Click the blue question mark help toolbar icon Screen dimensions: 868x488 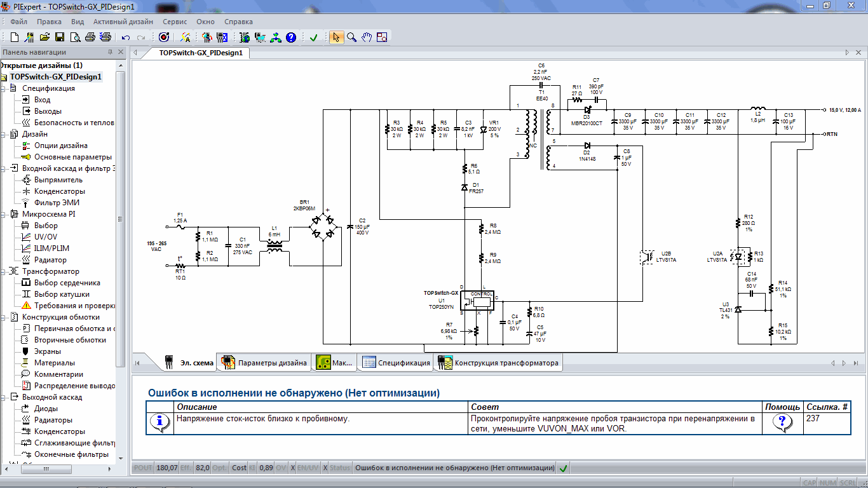coord(291,37)
